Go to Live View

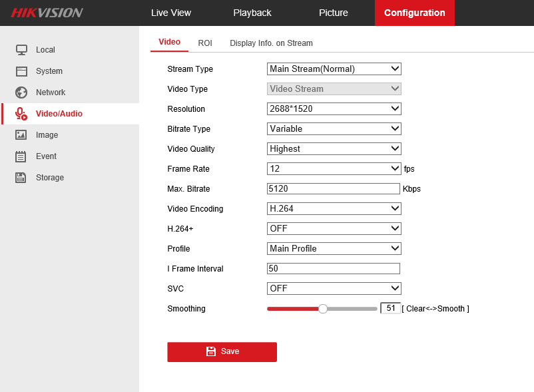pyautogui.click(x=171, y=13)
